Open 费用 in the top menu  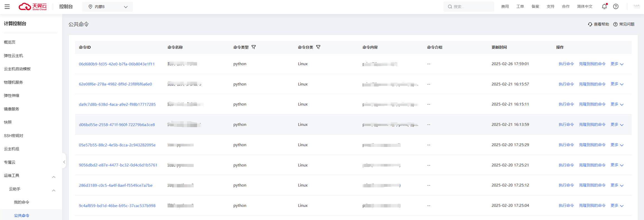(505, 6)
